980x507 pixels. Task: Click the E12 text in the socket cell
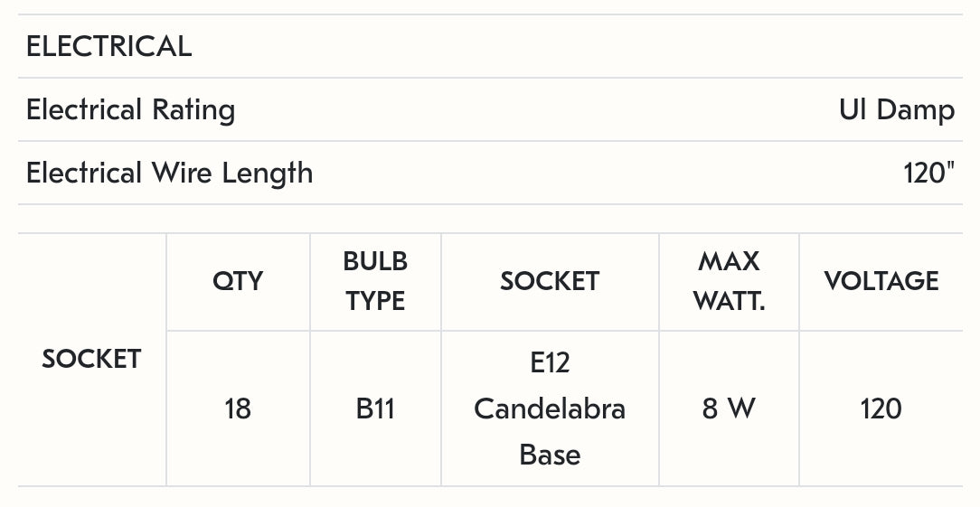coord(550,363)
